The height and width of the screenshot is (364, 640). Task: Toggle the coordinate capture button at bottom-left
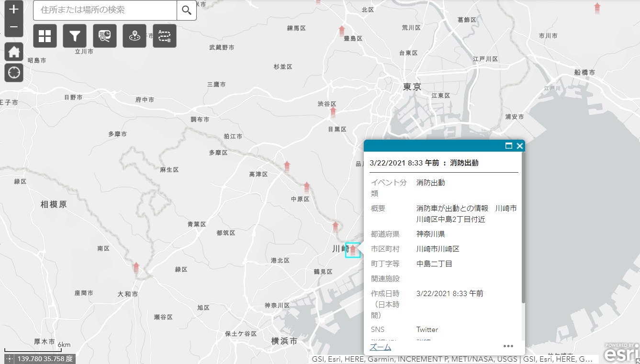coord(9,359)
